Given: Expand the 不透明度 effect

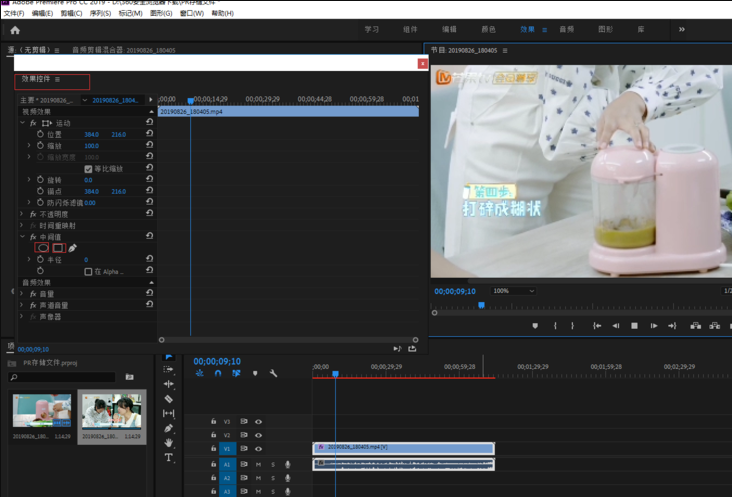Looking at the screenshot, I should point(22,214).
